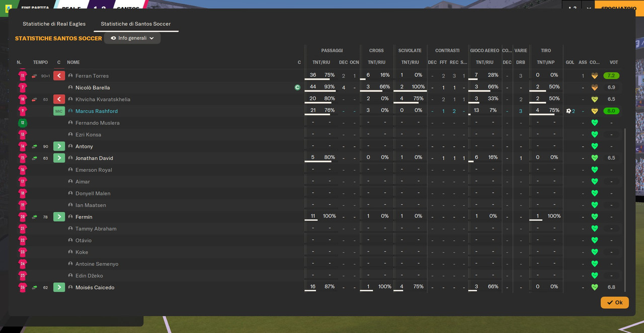Select Emerson Royal row name
This screenshot has width=644, height=333.
pos(94,170)
